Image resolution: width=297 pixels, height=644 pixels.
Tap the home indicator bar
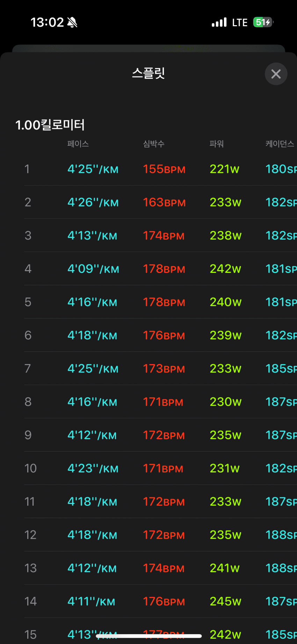(149, 636)
